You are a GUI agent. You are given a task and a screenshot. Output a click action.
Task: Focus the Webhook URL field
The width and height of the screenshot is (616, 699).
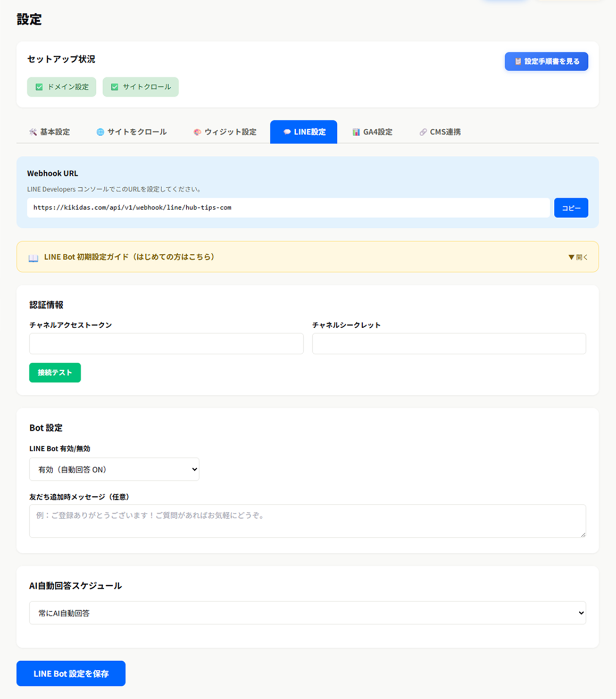pyautogui.click(x=288, y=208)
